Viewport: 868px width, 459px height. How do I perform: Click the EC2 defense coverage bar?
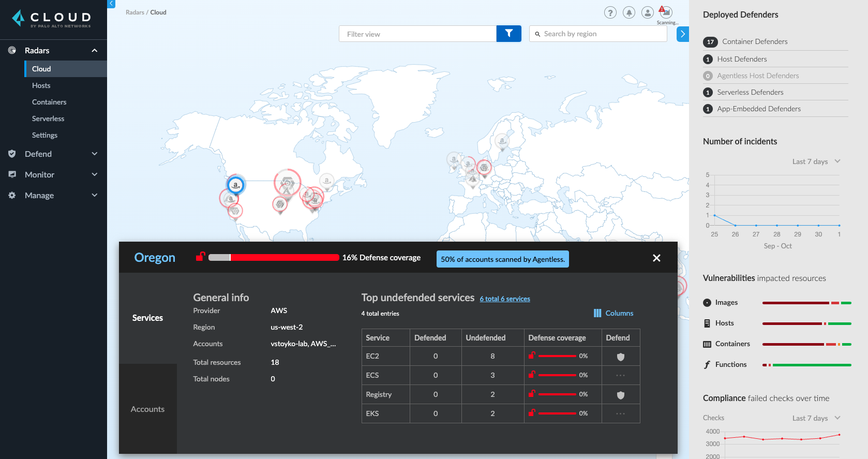[557, 356]
